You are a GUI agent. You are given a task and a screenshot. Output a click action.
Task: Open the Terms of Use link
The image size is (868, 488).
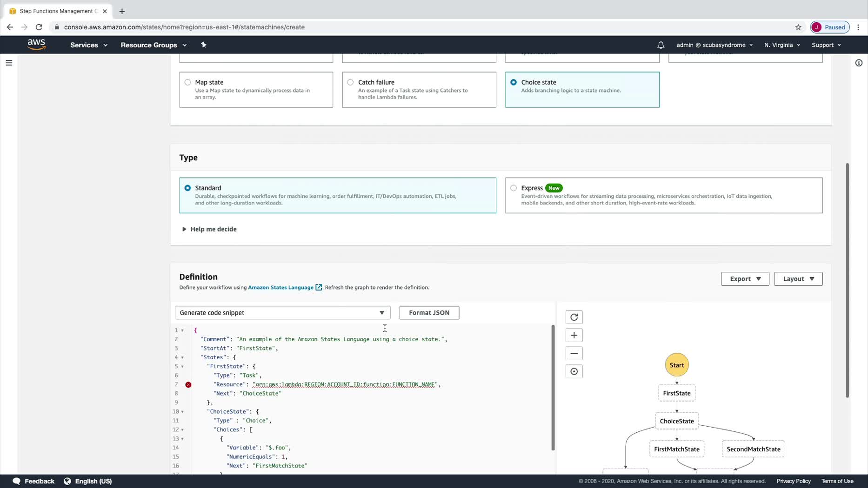(x=837, y=481)
